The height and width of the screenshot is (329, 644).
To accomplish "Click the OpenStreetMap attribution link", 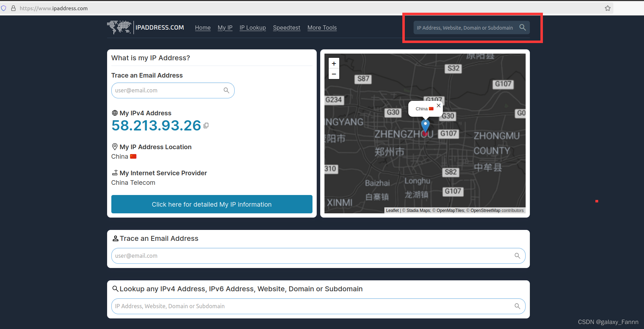I will pyautogui.click(x=485, y=211).
